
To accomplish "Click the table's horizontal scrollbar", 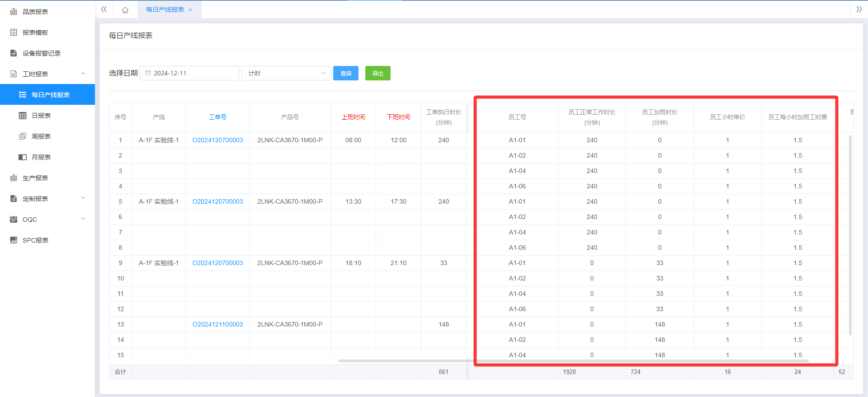I will click(x=573, y=361).
